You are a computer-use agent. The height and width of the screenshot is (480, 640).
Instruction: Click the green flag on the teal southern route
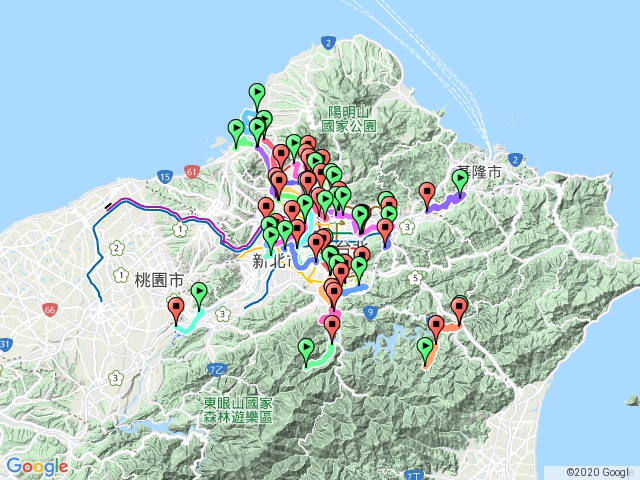[307, 350]
